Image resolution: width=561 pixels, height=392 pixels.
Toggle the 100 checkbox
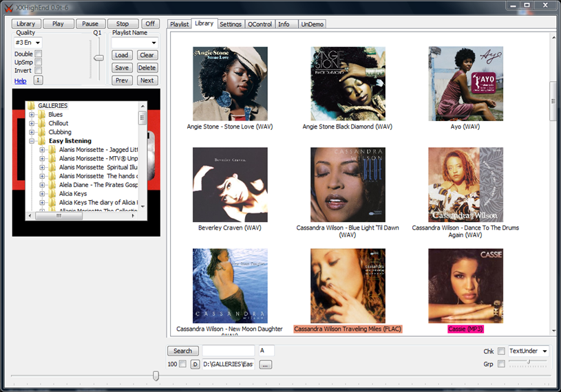pos(182,364)
